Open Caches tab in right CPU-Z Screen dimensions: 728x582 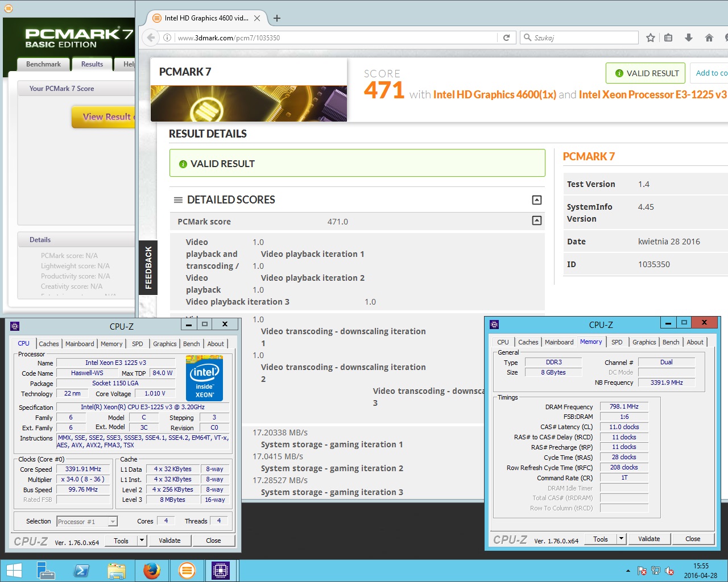[x=528, y=342]
